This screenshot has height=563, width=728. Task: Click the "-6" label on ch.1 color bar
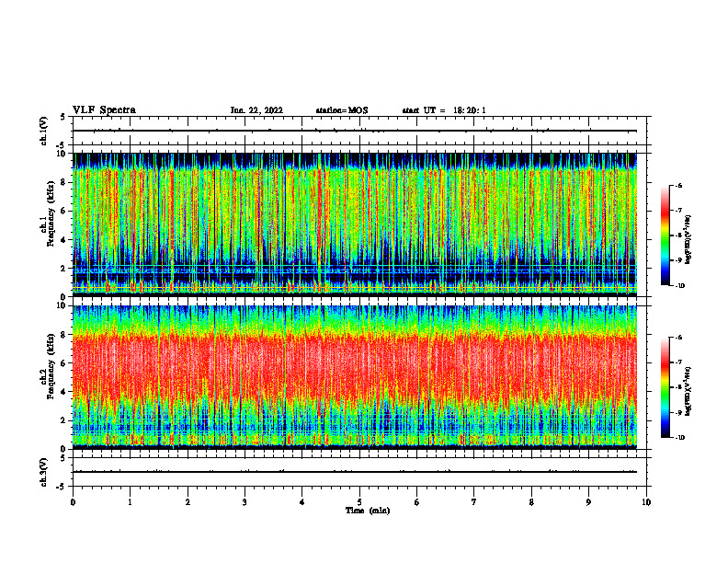click(679, 185)
